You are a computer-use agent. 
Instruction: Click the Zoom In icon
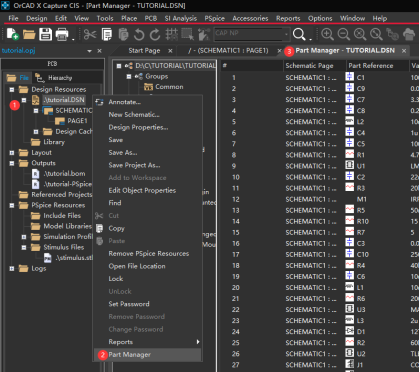coord(327,34)
